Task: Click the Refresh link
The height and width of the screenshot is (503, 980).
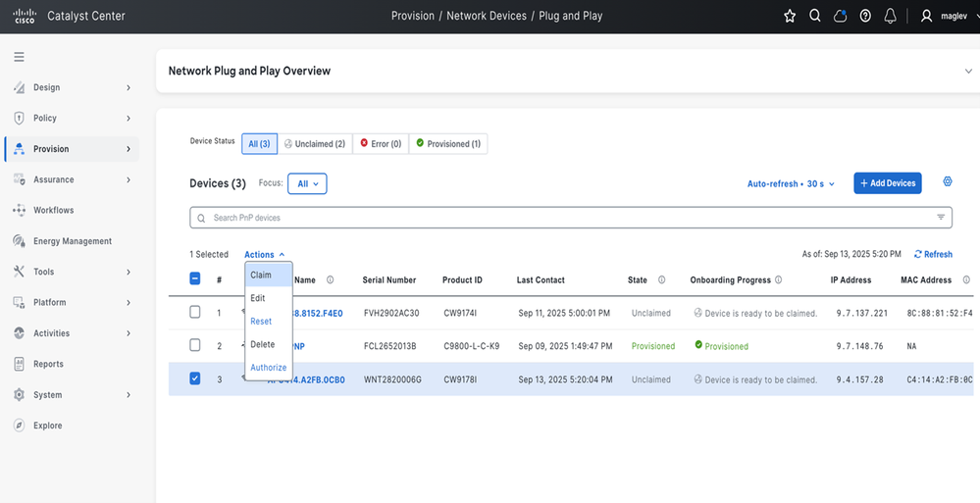Action: 933,254
